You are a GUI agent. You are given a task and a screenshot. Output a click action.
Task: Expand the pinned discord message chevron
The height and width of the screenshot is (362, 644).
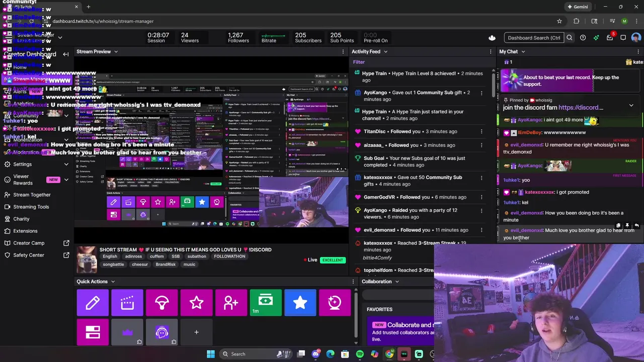click(x=631, y=106)
